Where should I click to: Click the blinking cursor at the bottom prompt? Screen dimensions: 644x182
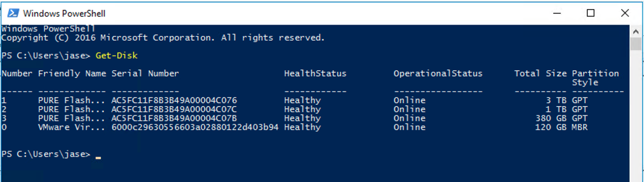click(x=98, y=157)
